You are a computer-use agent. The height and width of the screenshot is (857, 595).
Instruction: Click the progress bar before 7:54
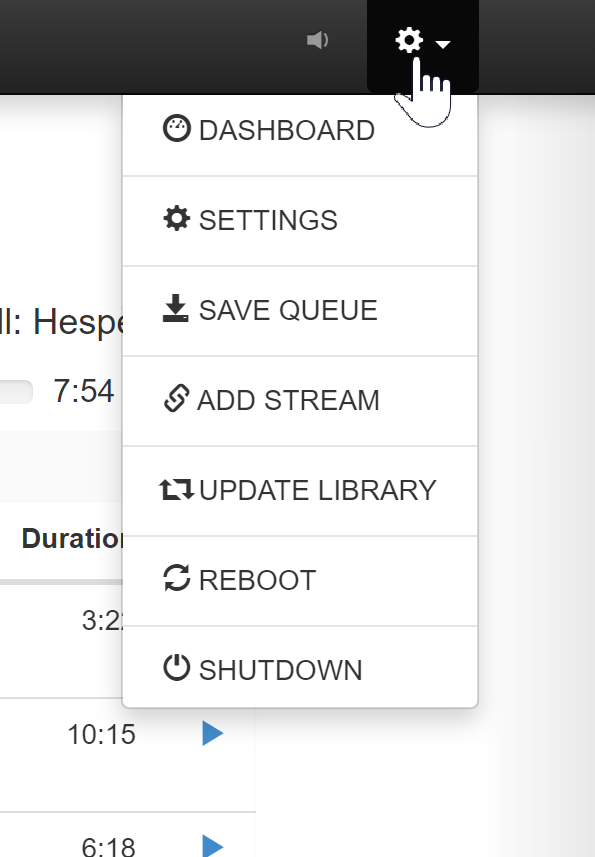(16, 392)
